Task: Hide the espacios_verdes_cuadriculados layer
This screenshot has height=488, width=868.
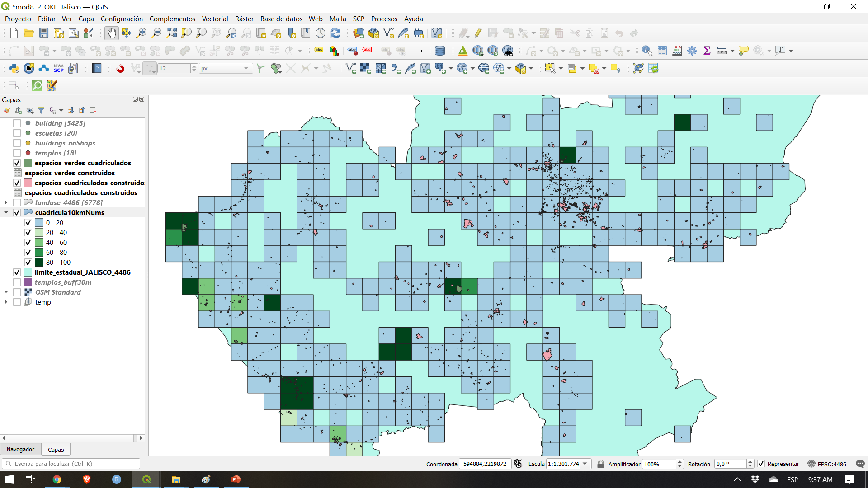Action: pyautogui.click(x=17, y=163)
